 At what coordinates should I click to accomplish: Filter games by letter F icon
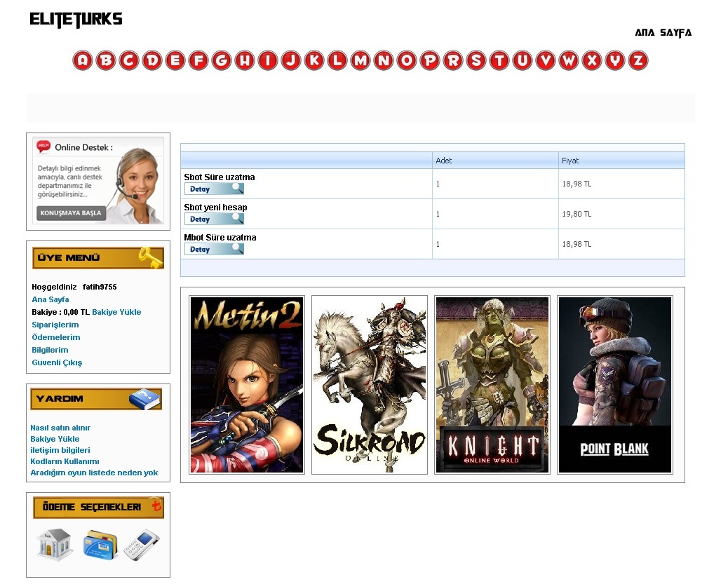pyautogui.click(x=198, y=60)
